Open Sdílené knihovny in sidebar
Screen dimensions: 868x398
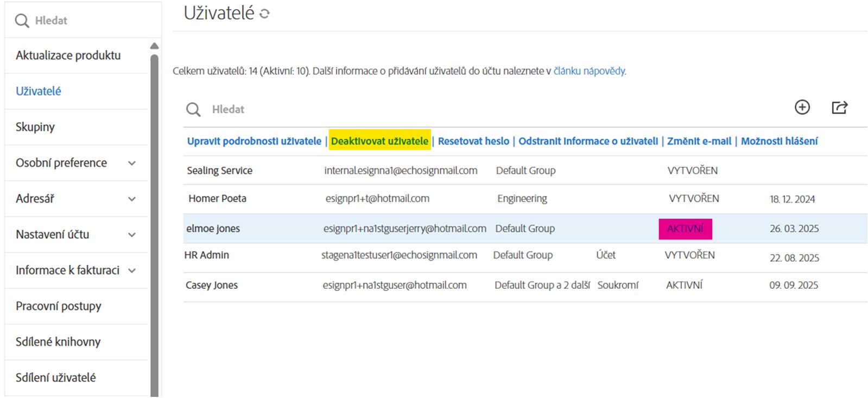[58, 342]
